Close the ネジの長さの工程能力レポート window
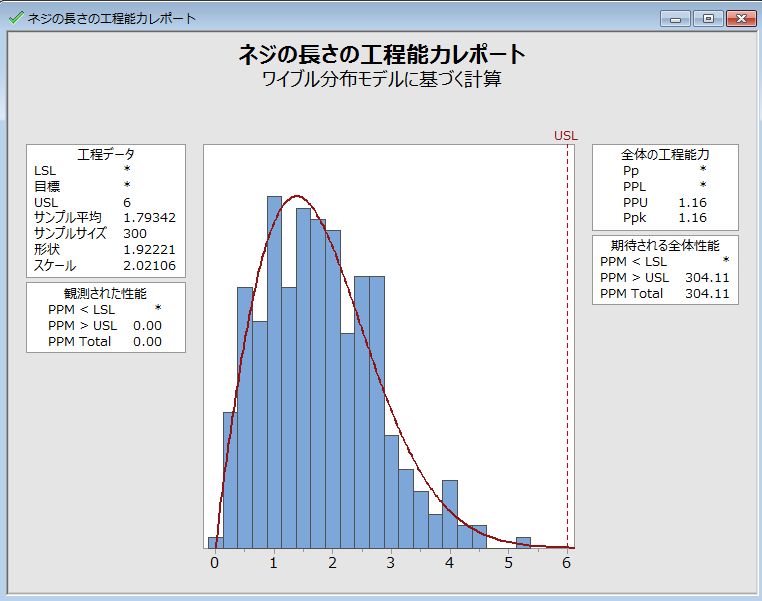This screenshot has width=762, height=601. pyautogui.click(x=741, y=19)
